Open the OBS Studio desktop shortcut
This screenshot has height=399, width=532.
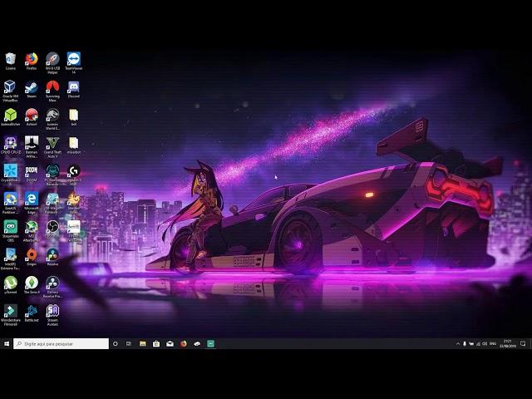(x=52, y=229)
